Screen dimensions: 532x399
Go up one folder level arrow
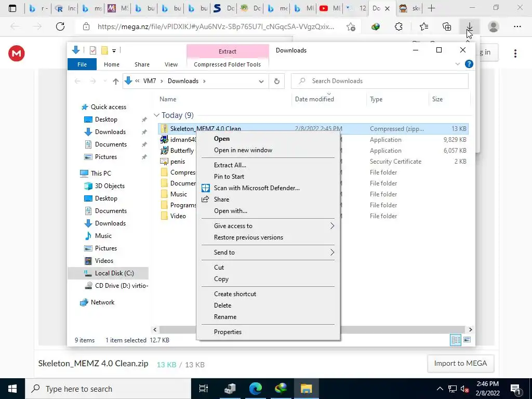116,81
